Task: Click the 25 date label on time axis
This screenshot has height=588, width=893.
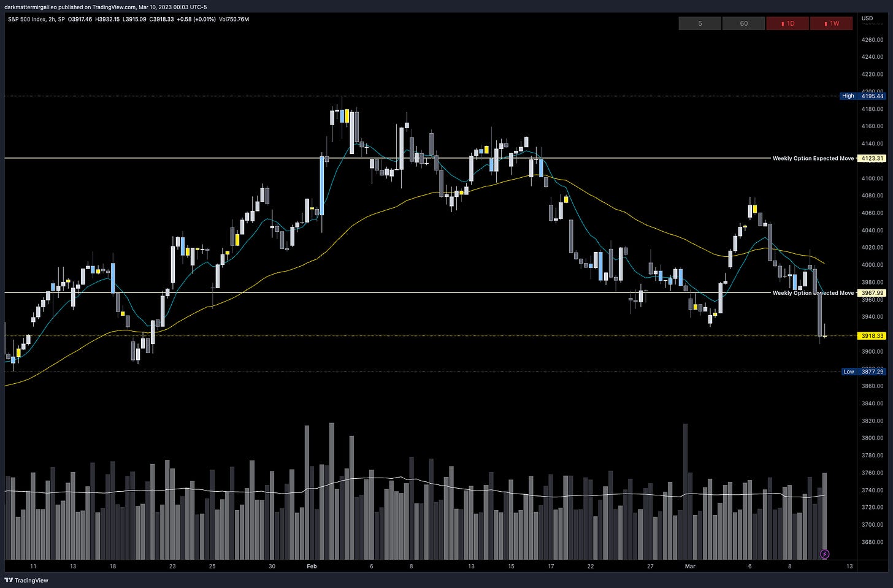Action: (x=212, y=566)
